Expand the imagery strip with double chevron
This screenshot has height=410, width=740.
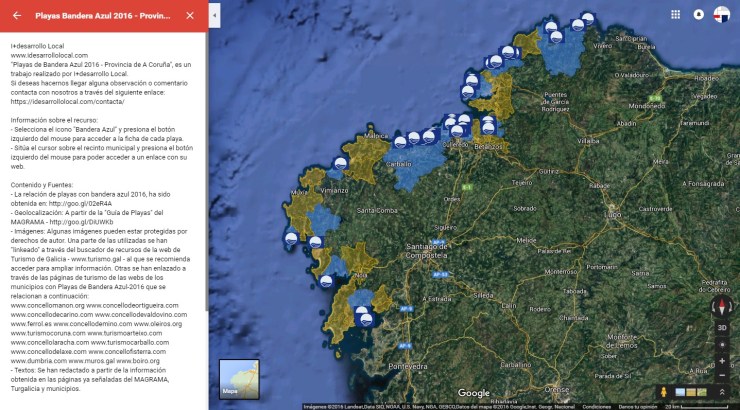722,392
